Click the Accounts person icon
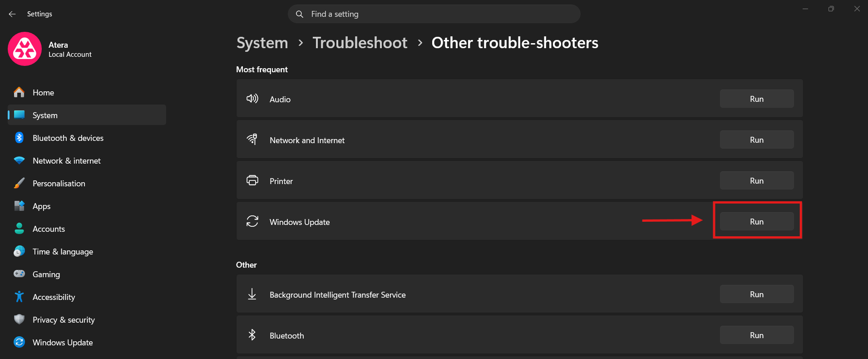 pyautogui.click(x=19, y=229)
